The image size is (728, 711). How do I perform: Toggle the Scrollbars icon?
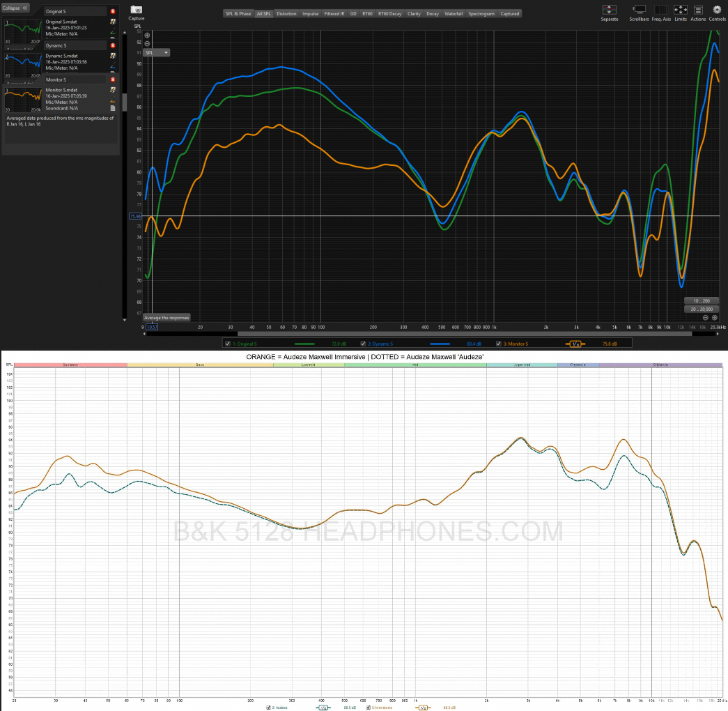(640, 10)
